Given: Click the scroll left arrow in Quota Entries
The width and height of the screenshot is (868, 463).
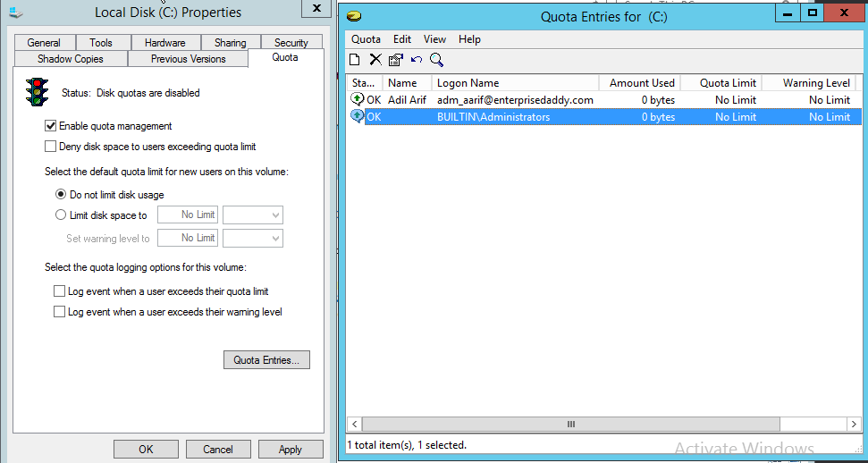Looking at the screenshot, I should [354, 425].
